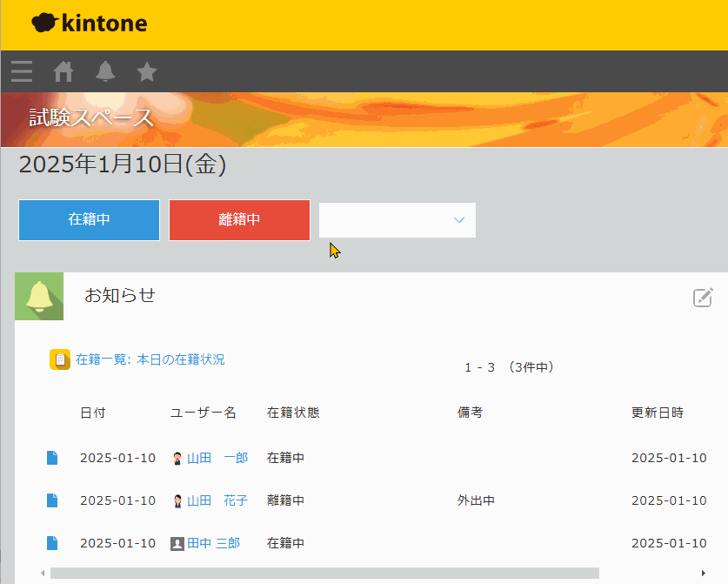The height and width of the screenshot is (584, 728).
Task: Click the scrollbar left arrow
Action: 43,573
